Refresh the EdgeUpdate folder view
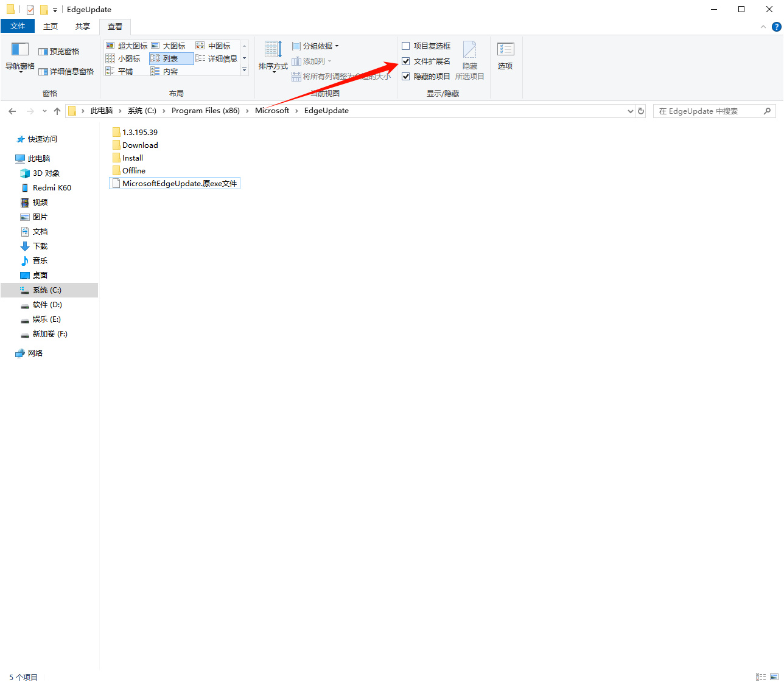 click(x=640, y=111)
